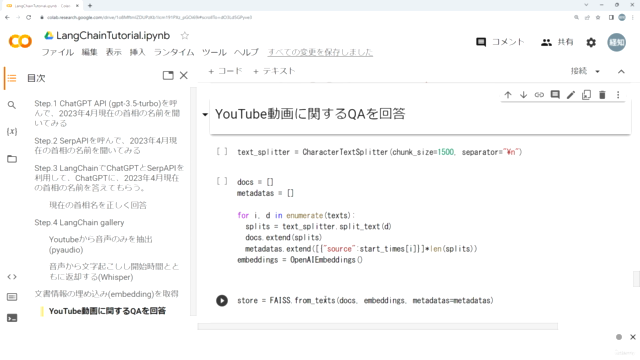
Task: Click the すべての変更を保存しました link
Action: coord(320,52)
